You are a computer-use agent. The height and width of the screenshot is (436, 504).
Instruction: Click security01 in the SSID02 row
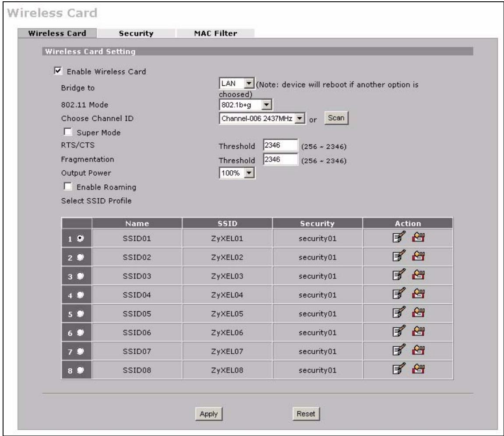point(317,257)
